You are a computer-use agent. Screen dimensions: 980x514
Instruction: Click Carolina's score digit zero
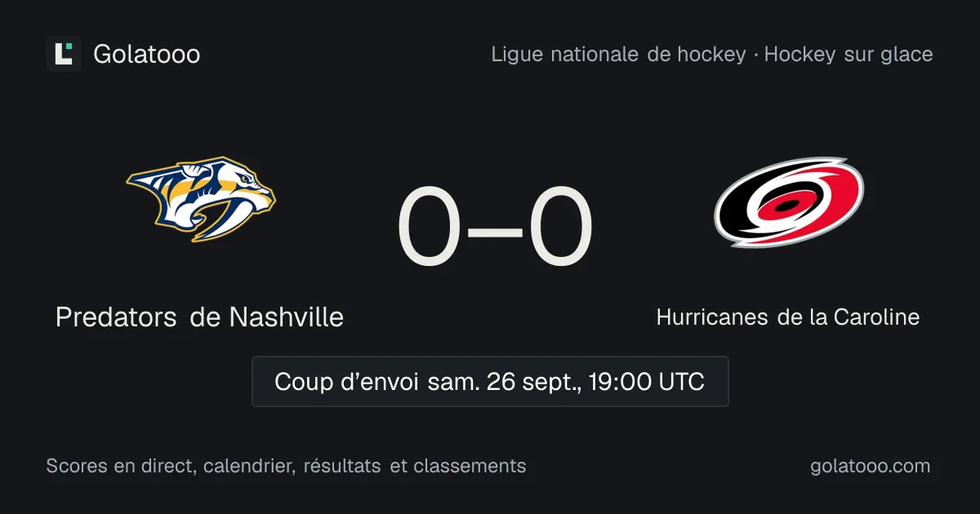click(560, 228)
